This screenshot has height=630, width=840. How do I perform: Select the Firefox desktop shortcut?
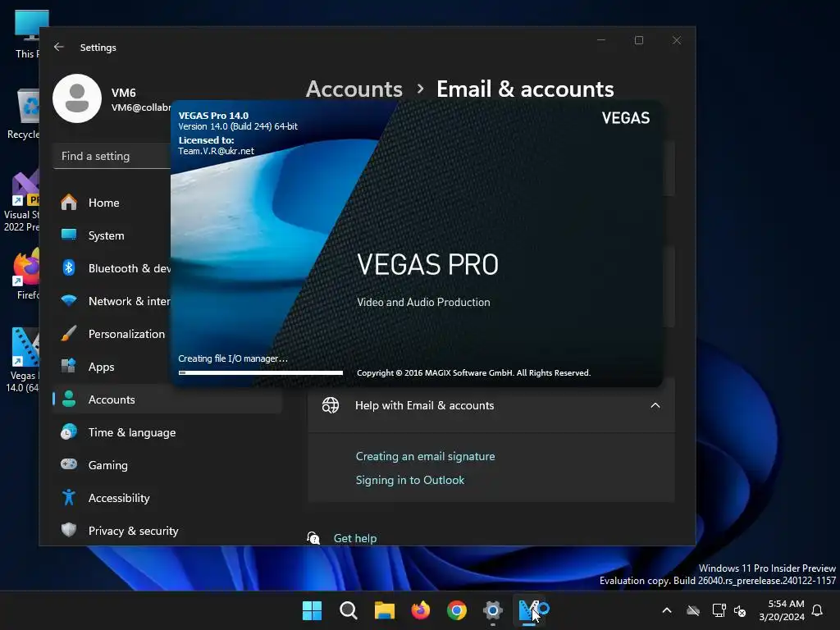tap(25, 274)
